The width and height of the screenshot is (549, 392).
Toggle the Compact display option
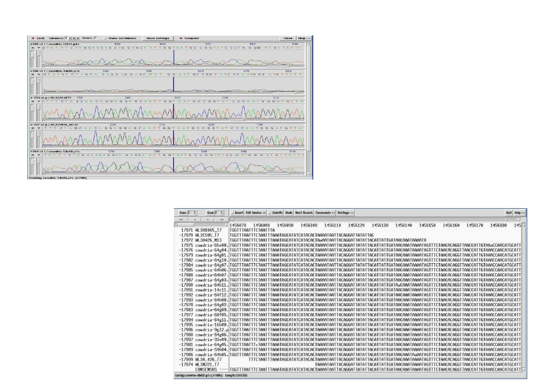coord(181,38)
